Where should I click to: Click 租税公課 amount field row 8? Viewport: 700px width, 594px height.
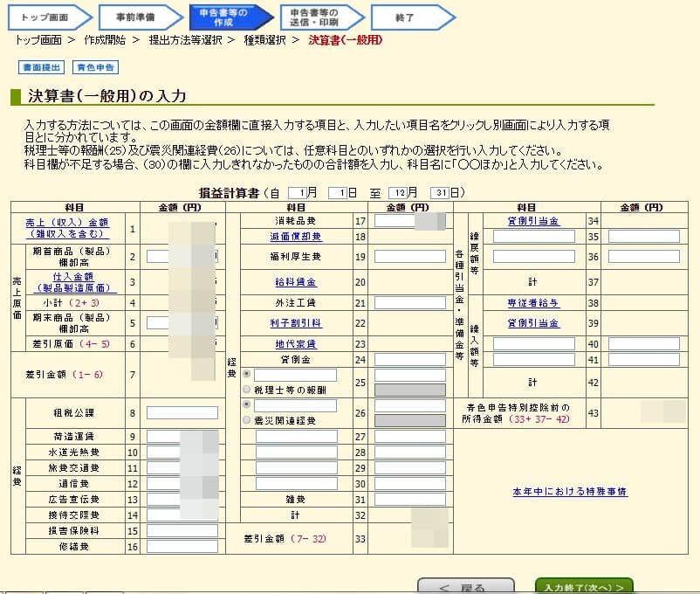click(182, 412)
